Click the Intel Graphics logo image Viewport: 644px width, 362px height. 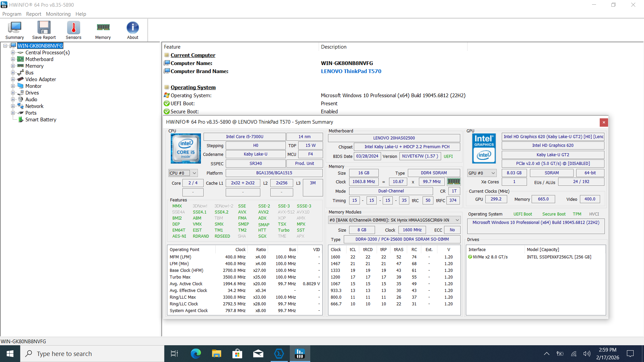[484, 148]
